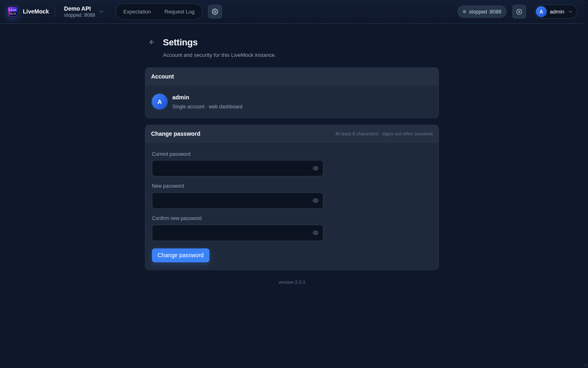Show the Current password text
This screenshot has width=588, height=368.
click(316, 168)
